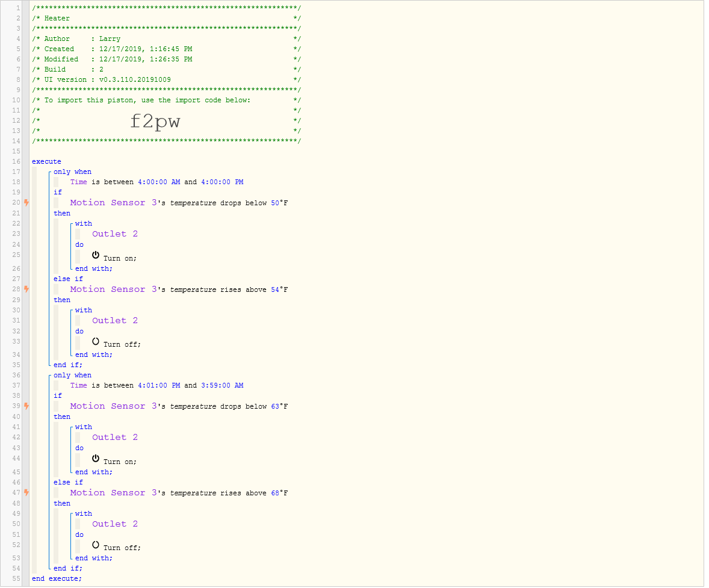Click Motion Sensor 3 on line 28
The image size is (709, 588).
(114, 289)
